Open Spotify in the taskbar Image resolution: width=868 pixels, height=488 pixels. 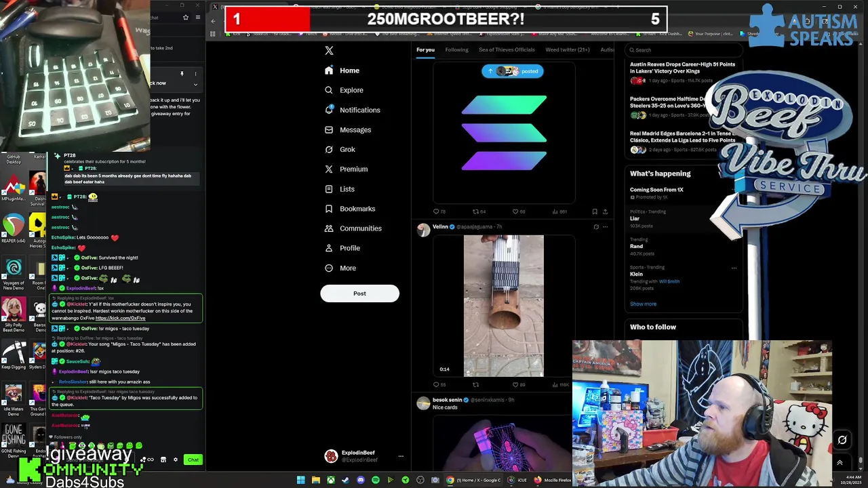(375, 480)
